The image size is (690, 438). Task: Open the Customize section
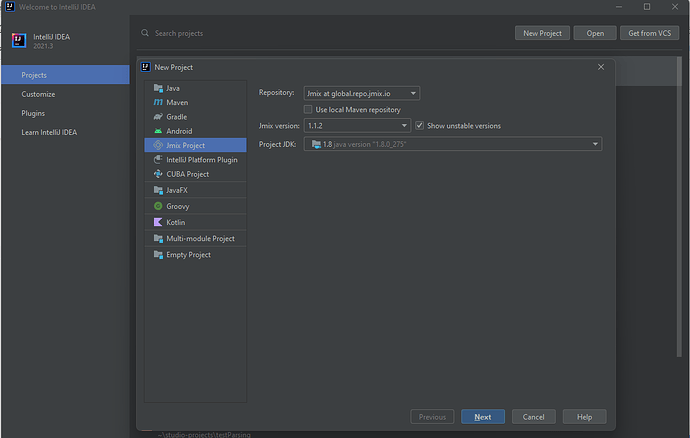click(66, 94)
